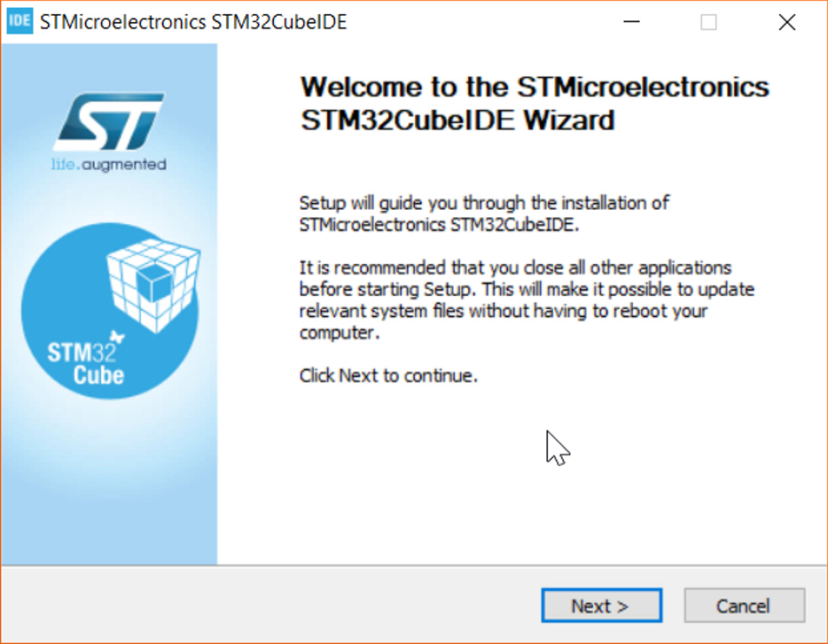The image size is (828, 644).
Task: Click the wizard welcome heading text
Action: pyautogui.click(x=532, y=104)
